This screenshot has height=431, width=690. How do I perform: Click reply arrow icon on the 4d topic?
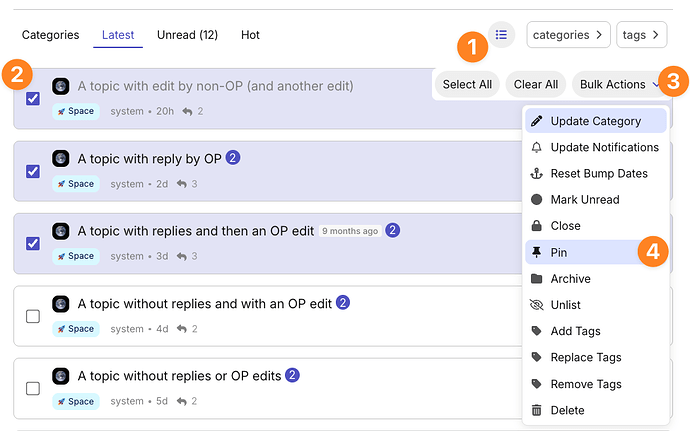pyautogui.click(x=182, y=329)
